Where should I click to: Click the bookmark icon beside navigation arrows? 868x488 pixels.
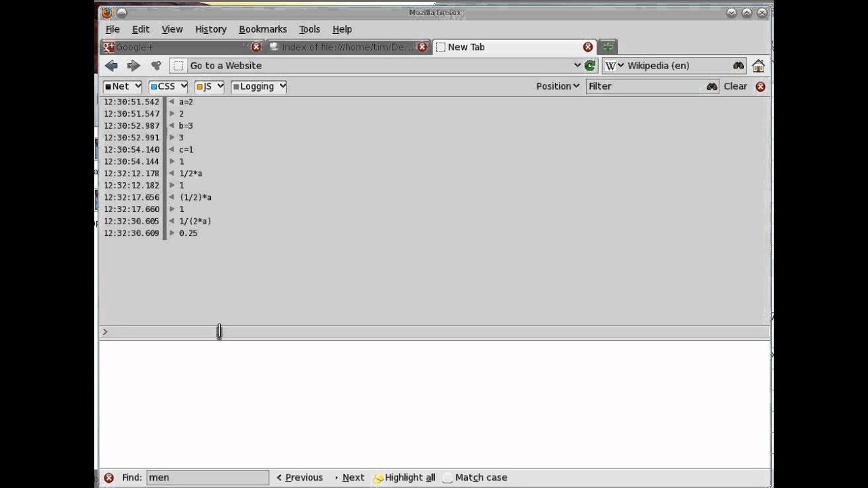(x=156, y=66)
